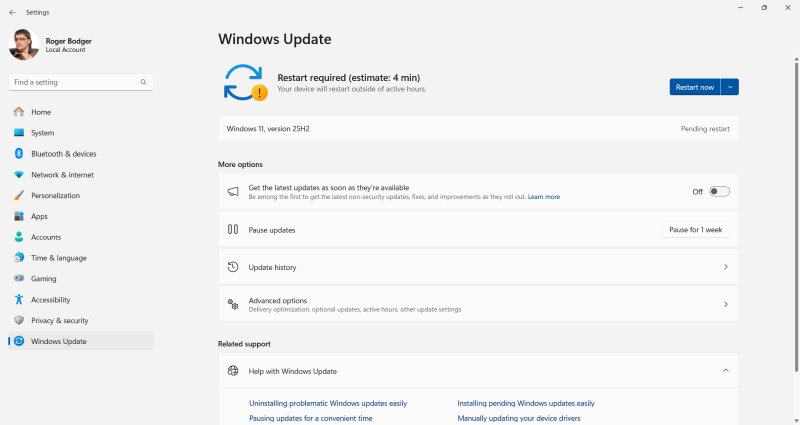Select Accounts label in sidebar

click(x=46, y=237)
